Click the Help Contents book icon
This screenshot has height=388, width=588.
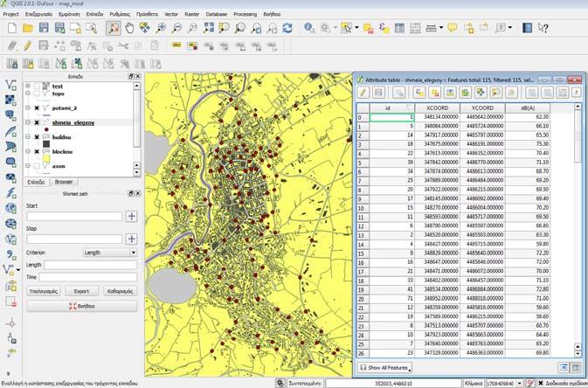point(527,28)
